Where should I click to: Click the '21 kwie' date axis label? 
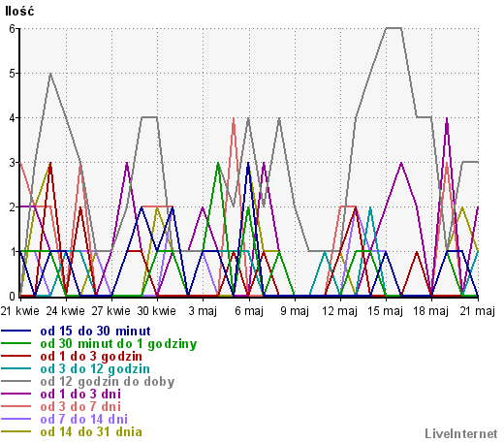(20, 311)
